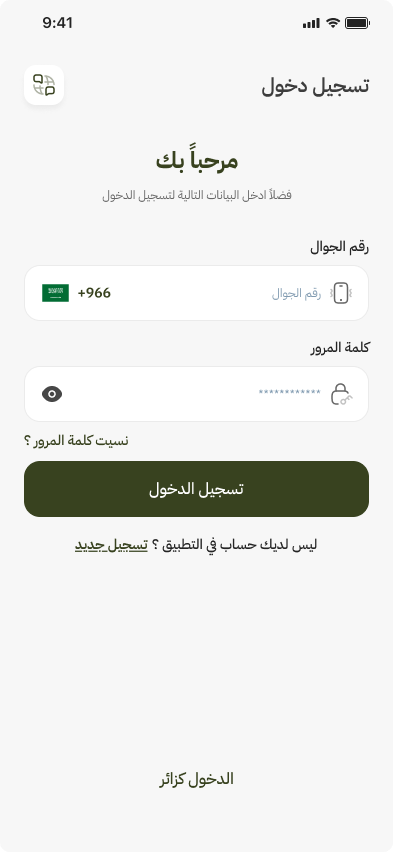This screenshot has width=393, height=852.
Task: Open country selector via Saudi flag
Action: click(x=55, y=293)
